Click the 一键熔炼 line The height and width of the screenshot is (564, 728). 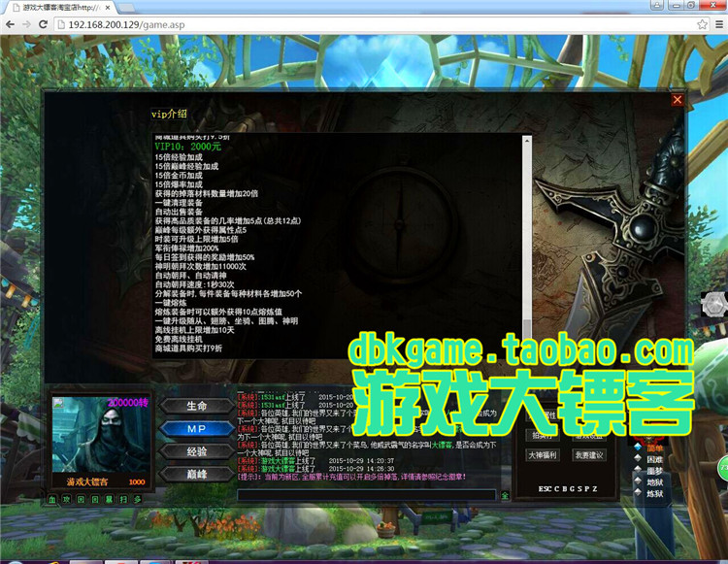[x=171, y=303]
